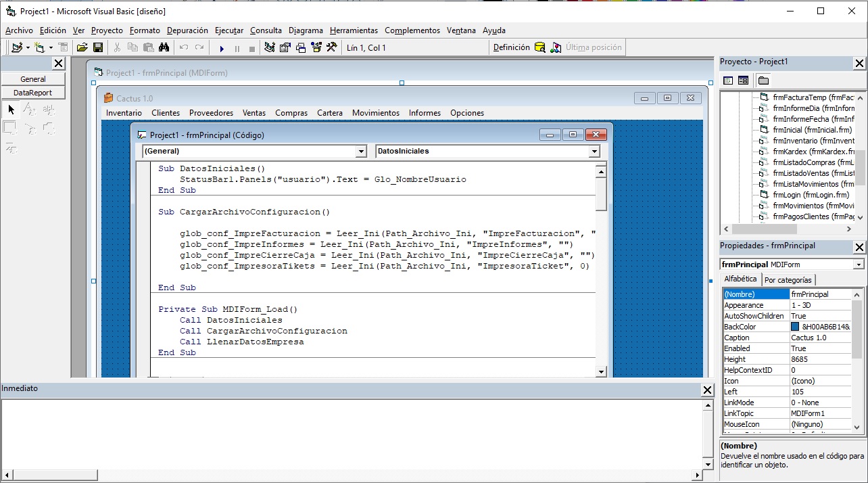Open the Project Explorer toolbar icon

click(270, 47)
